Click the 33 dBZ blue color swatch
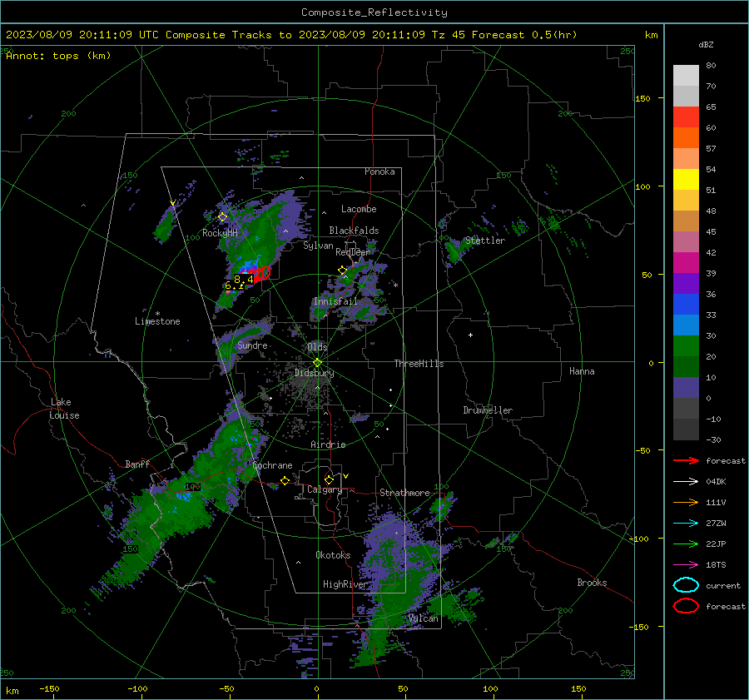The height and width of the screenshot is (700, 749). point(686,304)
